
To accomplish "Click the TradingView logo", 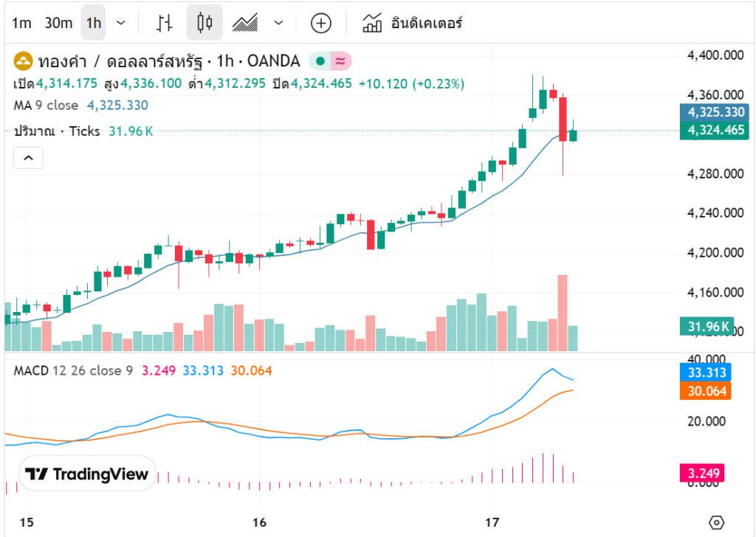I will [87, 474].
